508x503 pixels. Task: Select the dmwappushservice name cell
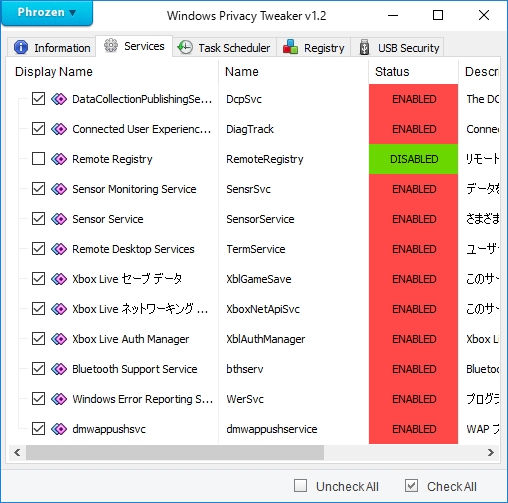[x=271, y=429]
